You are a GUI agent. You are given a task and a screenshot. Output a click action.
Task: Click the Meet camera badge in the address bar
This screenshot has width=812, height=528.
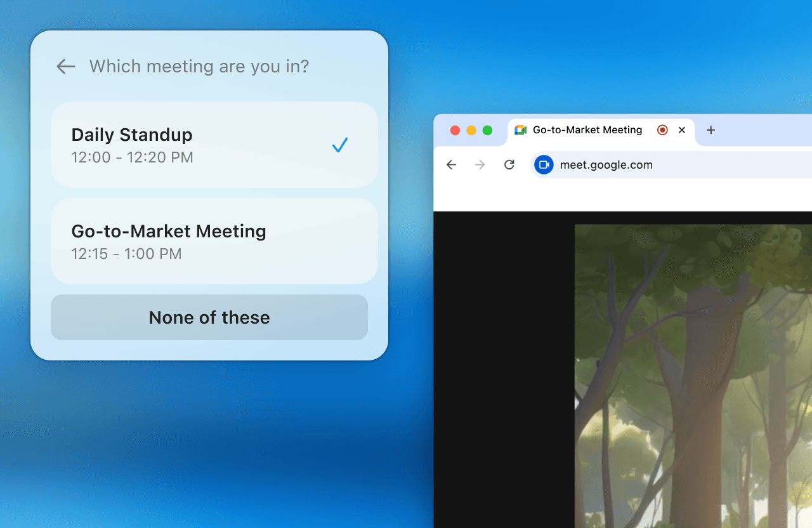point(544,164)
